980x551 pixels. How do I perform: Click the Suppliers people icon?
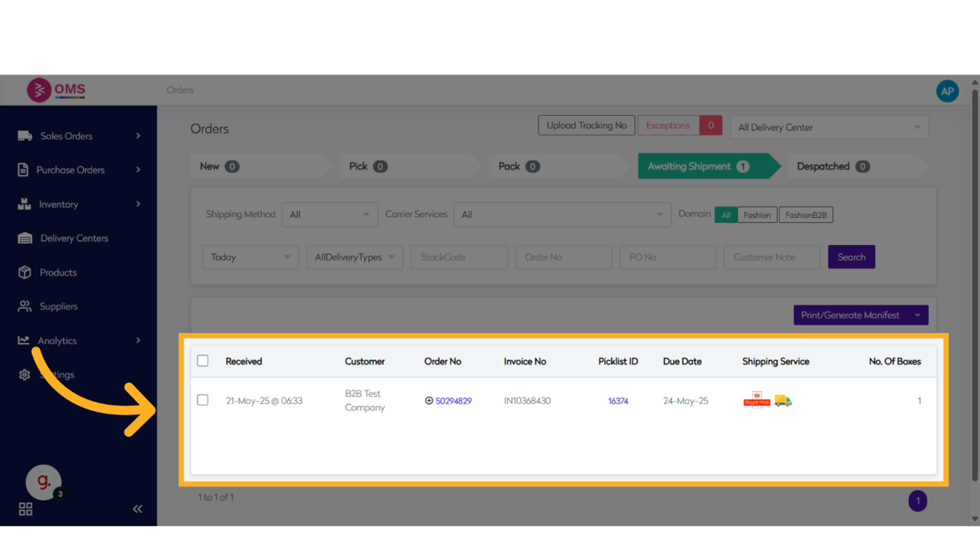pyautogui.click(x=25, y=306)
